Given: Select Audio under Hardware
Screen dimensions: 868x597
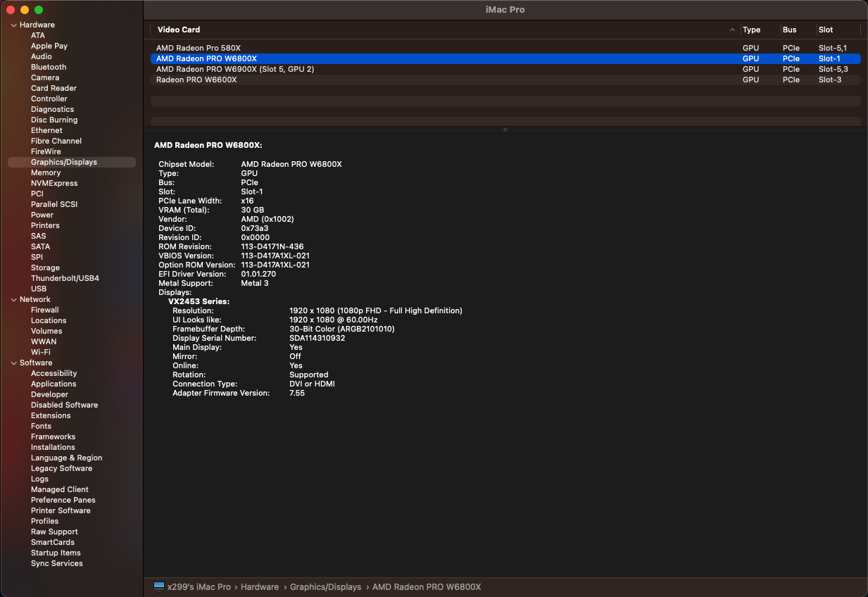Looking at the screenshot, I should [42, 56].
